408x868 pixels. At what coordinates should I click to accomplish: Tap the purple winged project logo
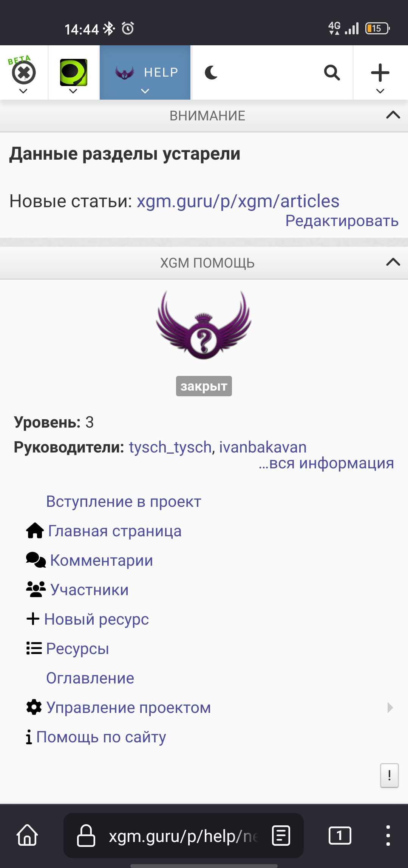(204, 325)
